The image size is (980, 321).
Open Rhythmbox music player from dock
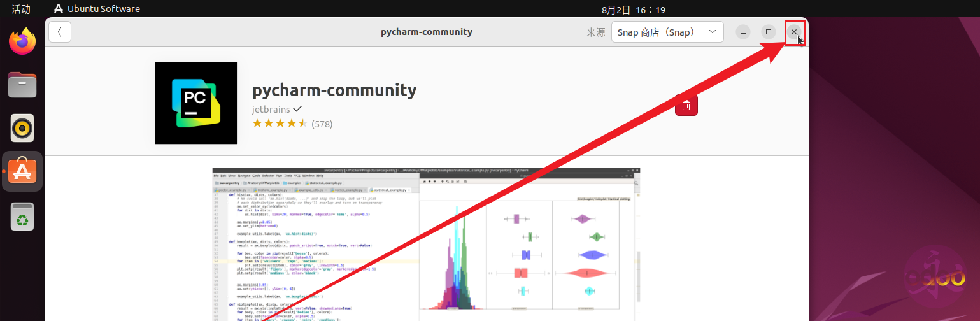[22, 128]
